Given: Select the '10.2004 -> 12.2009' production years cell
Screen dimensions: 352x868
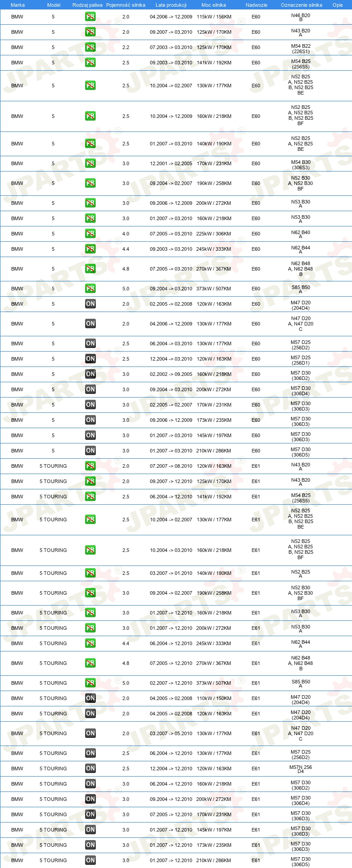Looking at the screenshot, I should [x=171, y=116].
